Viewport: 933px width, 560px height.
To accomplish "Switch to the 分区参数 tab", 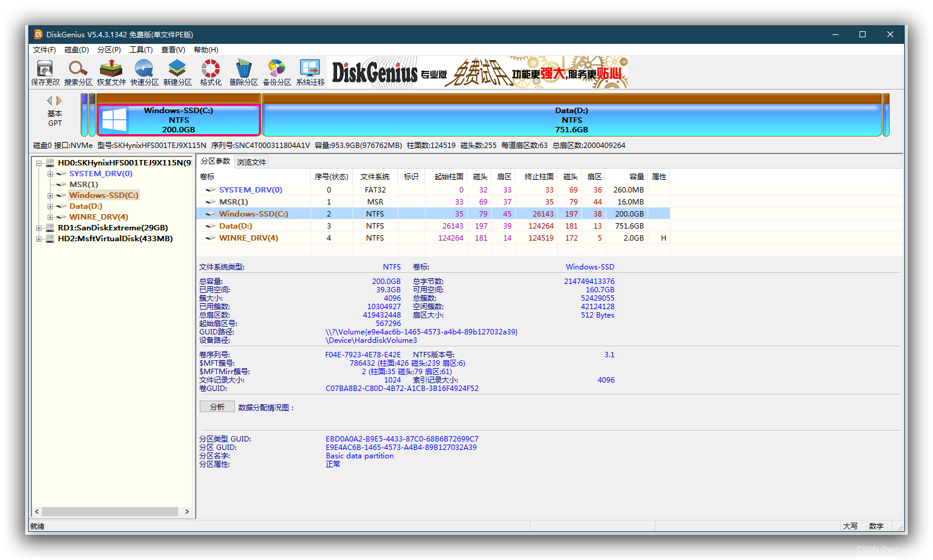I will (x=215, y=161).
